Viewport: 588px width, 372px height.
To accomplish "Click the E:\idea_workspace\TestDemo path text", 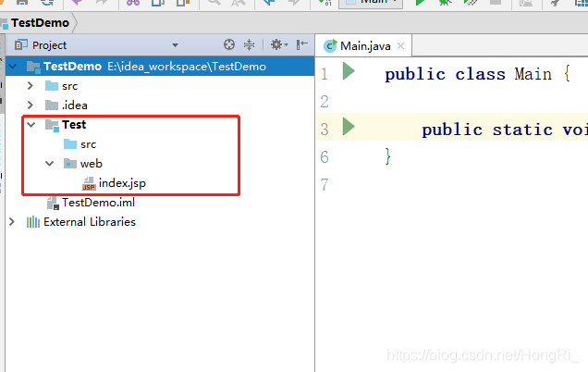I will click(x=187, y=67).
